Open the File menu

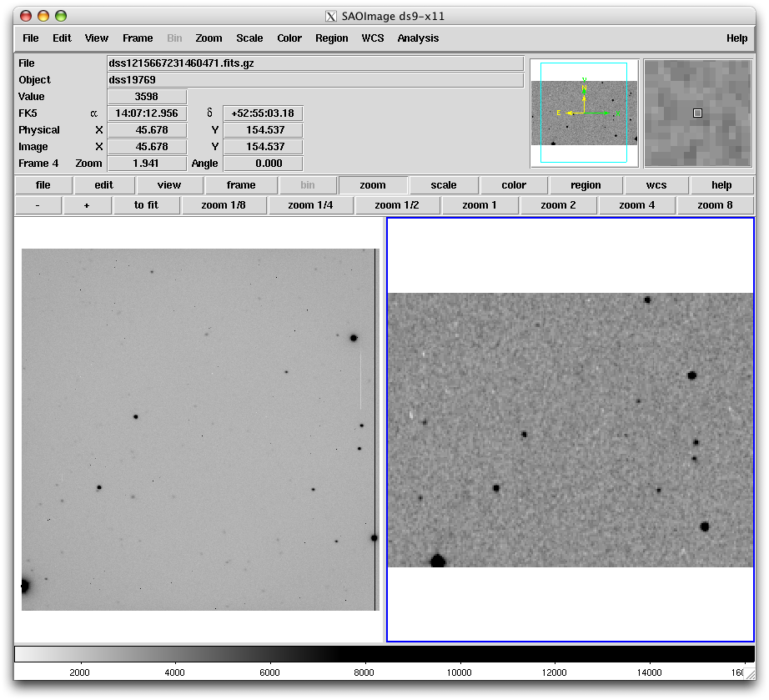click(30, 38)
